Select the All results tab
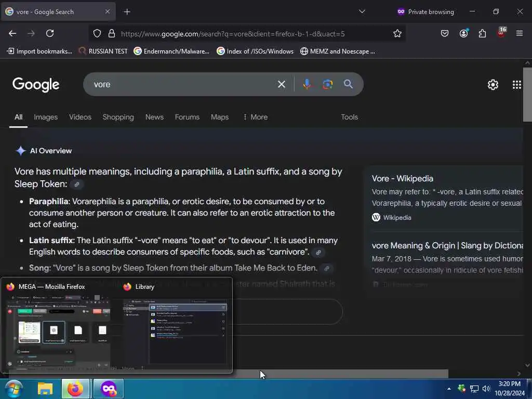The image size is (532, 399). point(18,117)
